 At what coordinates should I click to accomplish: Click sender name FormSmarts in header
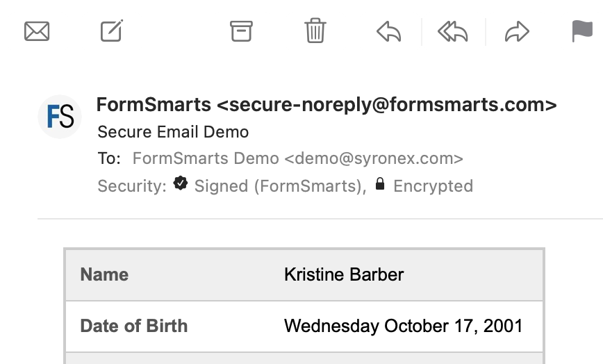pyautogui.click(x=154, y=105)
